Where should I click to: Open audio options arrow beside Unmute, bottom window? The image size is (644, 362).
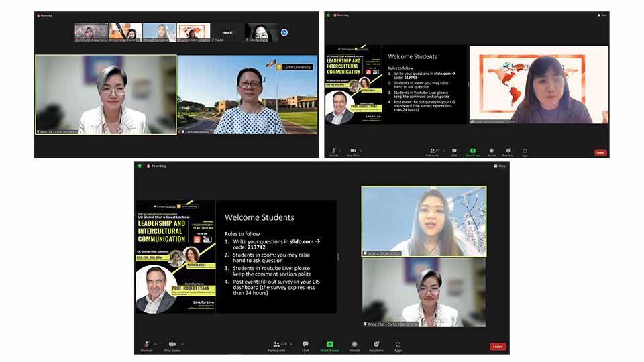tap(156, 344)
